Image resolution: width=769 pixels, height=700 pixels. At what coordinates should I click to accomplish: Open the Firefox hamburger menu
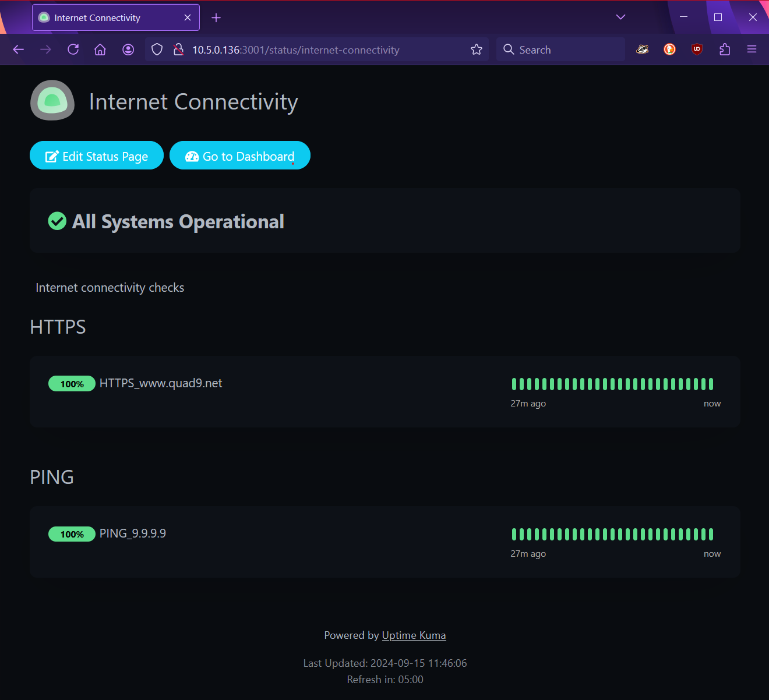(752, 50)
